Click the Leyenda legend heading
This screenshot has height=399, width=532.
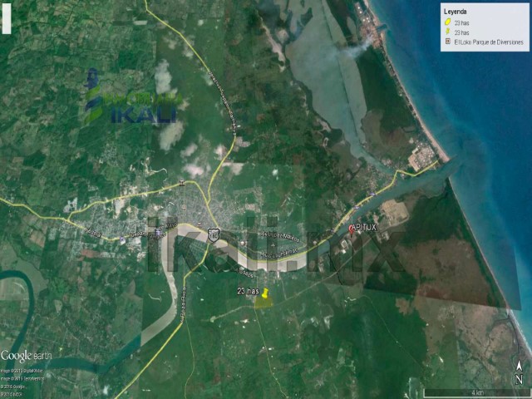coord(456,12)
